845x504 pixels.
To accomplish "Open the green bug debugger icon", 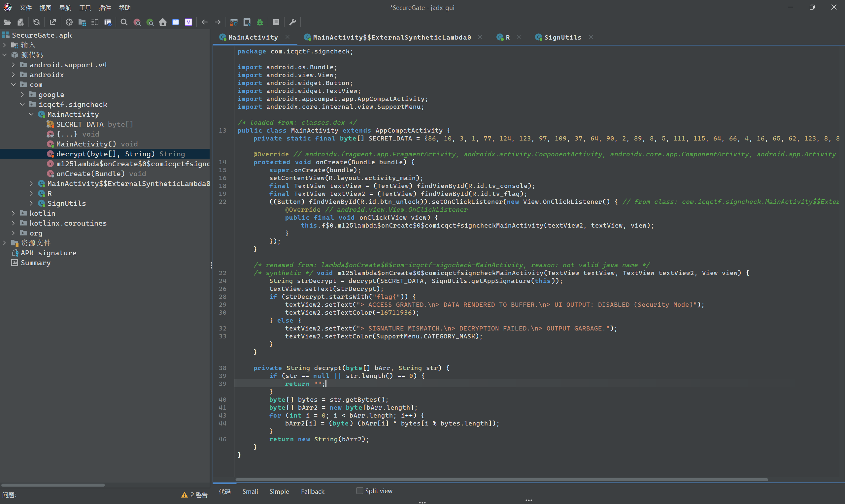I will click(260, 22).
